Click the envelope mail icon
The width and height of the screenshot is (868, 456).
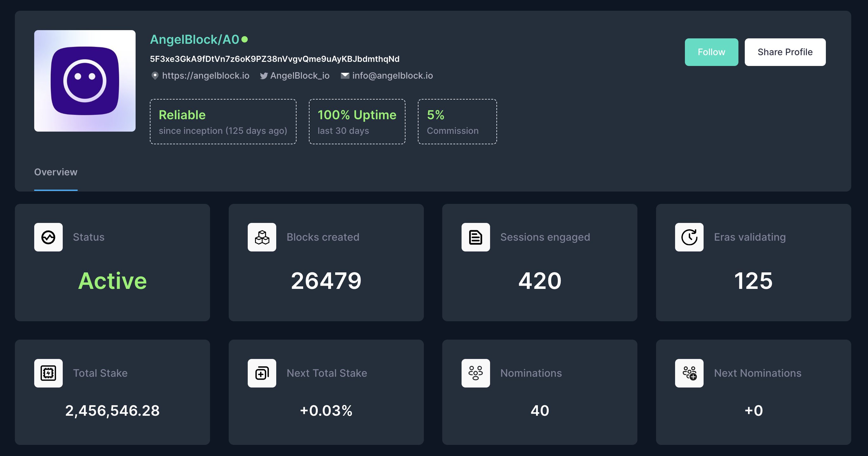coord(345,75)
